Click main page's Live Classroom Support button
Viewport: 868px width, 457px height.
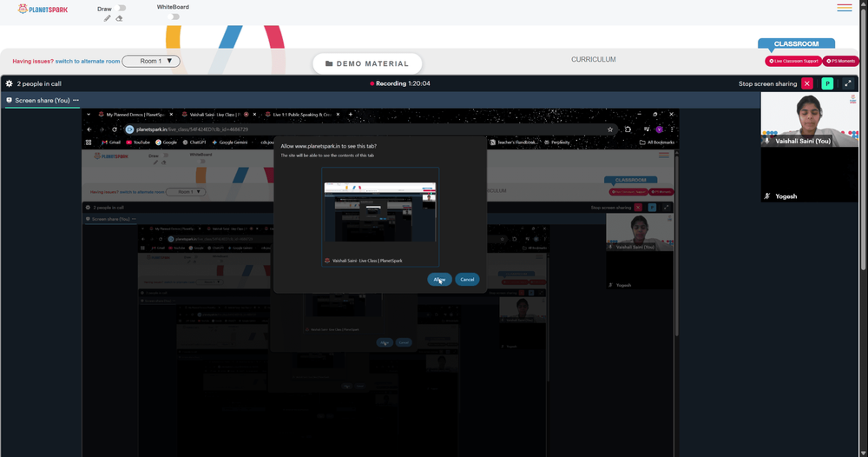pyautogui.click(x=792, y=61)
